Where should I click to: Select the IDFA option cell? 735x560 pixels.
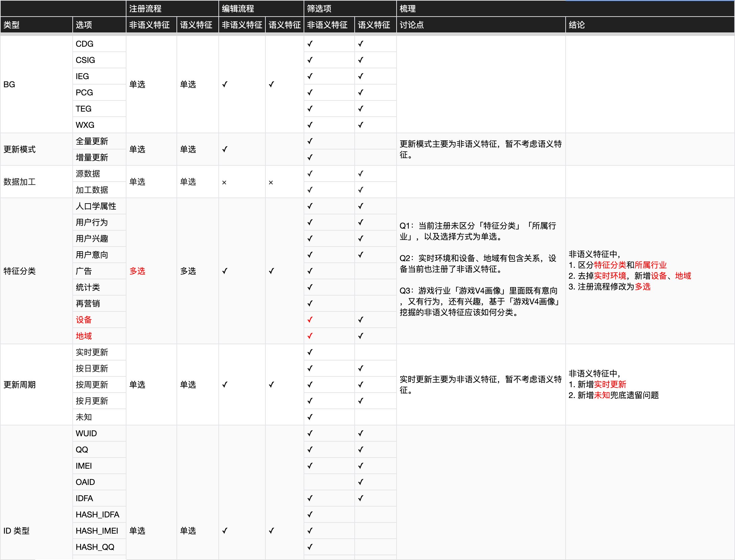tap(99, 498)
